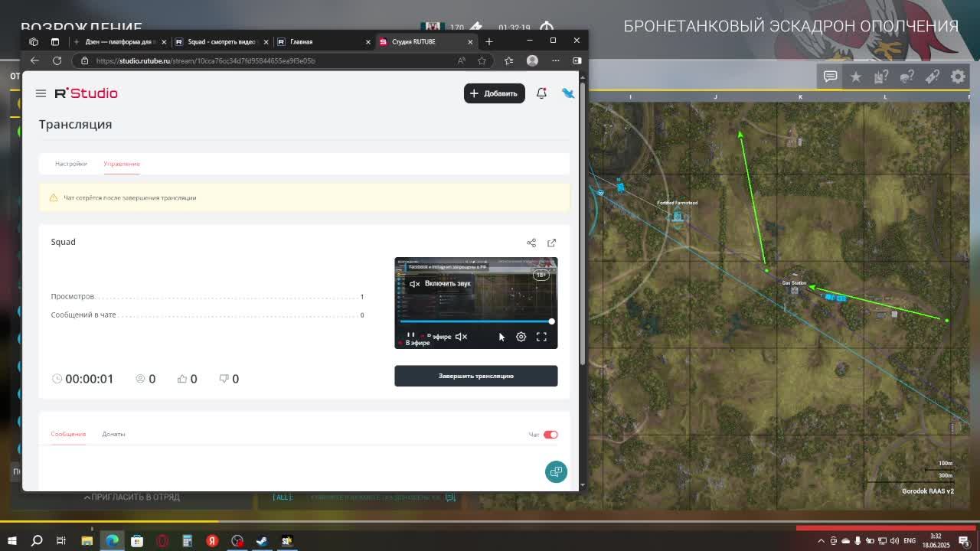This screenshot has height=551, width=980.
Task: Click the 'Добавить' button
Action: point(494,93)
